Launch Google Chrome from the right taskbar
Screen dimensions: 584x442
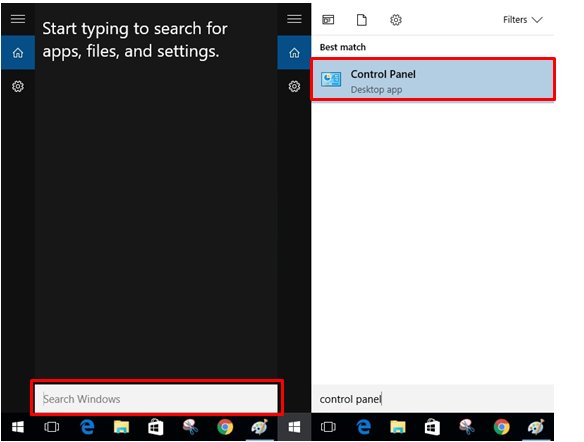click(502, 427)
